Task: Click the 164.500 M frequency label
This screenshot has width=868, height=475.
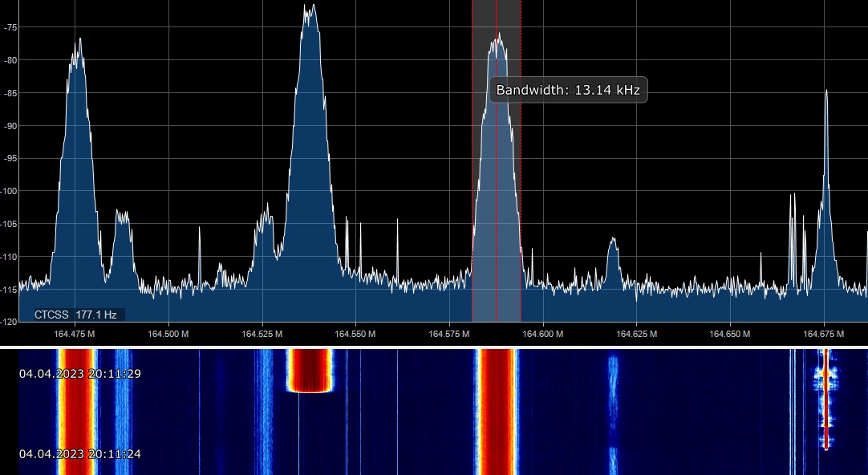Action: (168, 334)
